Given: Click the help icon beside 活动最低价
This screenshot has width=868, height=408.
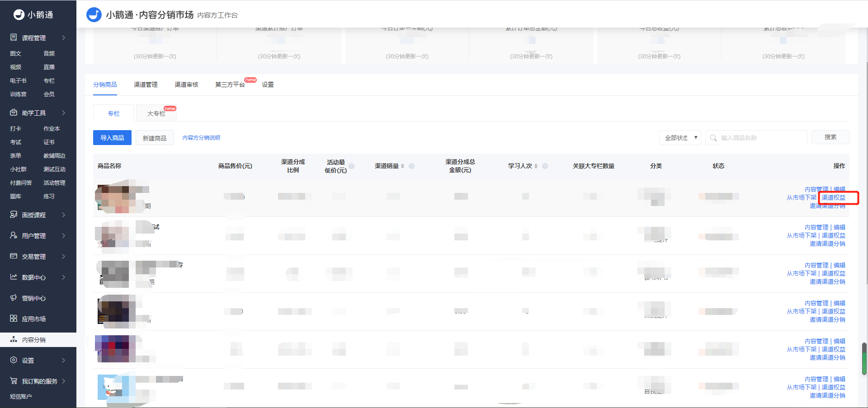Looking at the screenshot, I should pos(351,166).
